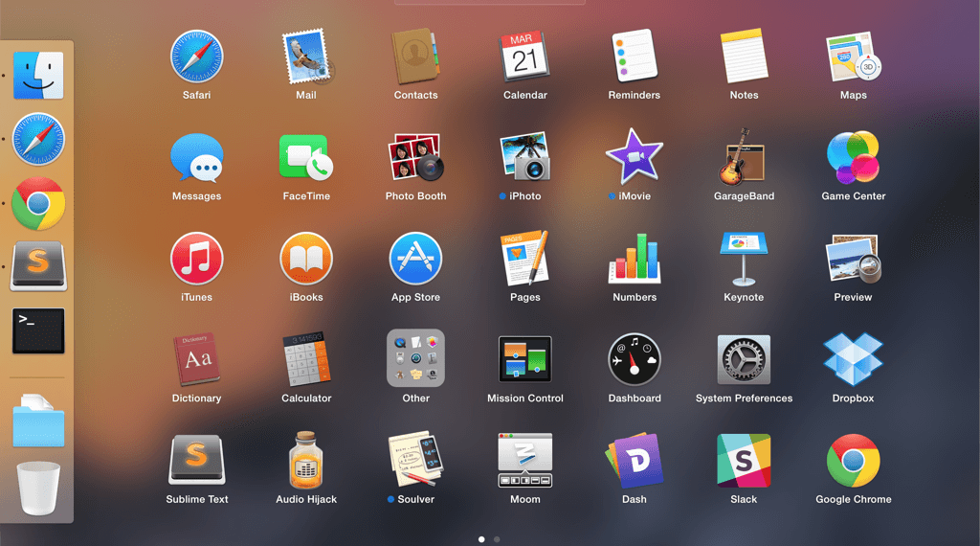Open the iBooks app
The image size is (980, 546).
click(306, 259)
